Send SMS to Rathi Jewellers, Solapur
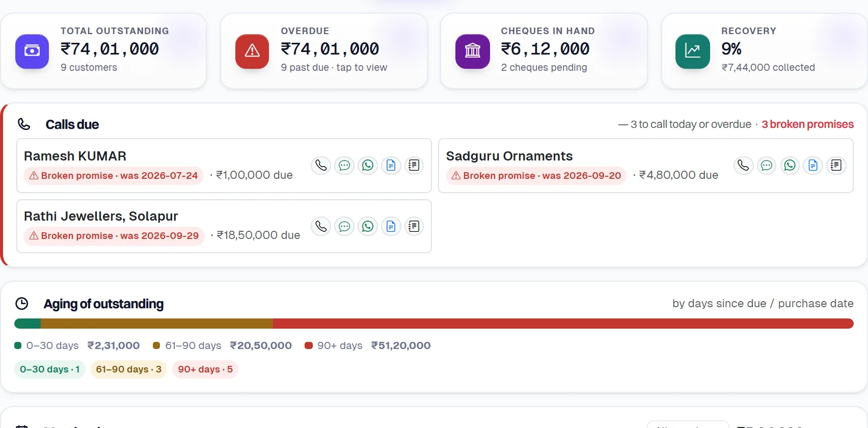 [344, 226]
